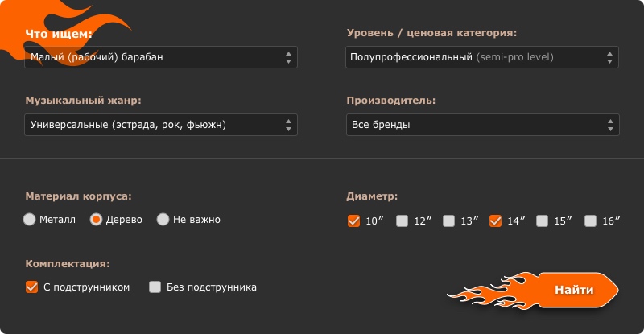Click the "Комплектация" section label
Image resolution: width=644 pixels, height=334 pixels.
67,263
